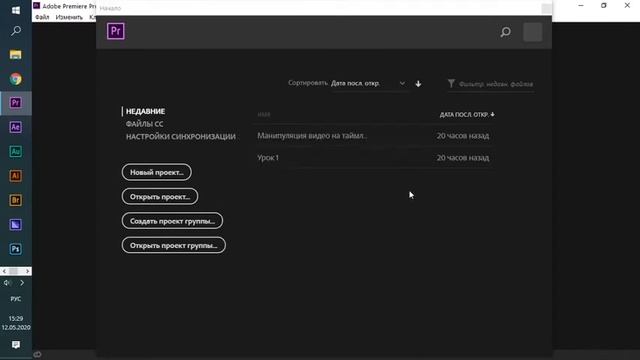Click the taskbar scrollbar thumb
This screenshot has width=640, height=360.
14,271
